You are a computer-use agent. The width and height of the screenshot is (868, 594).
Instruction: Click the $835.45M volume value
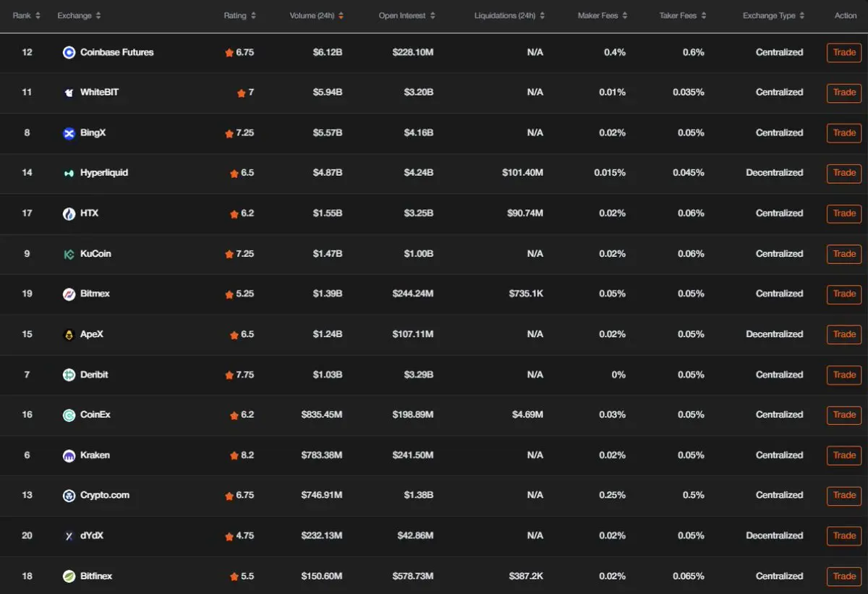322,415
